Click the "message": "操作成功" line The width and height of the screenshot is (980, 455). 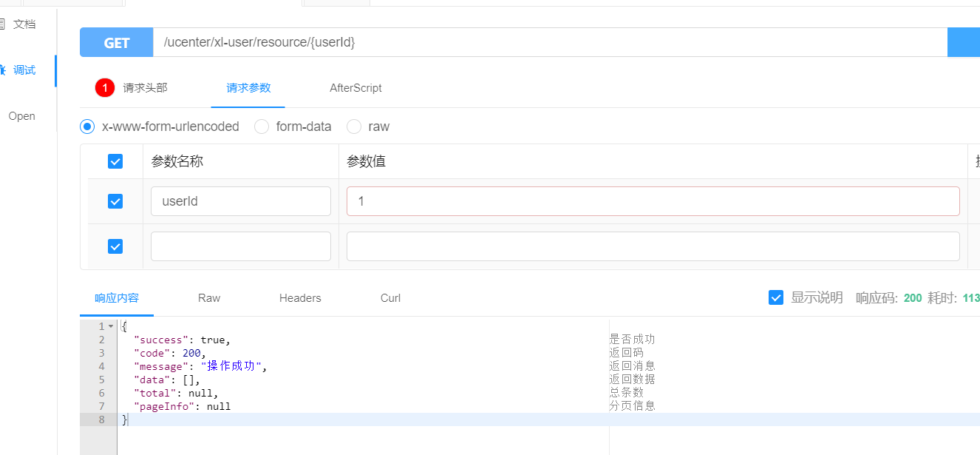200,366
